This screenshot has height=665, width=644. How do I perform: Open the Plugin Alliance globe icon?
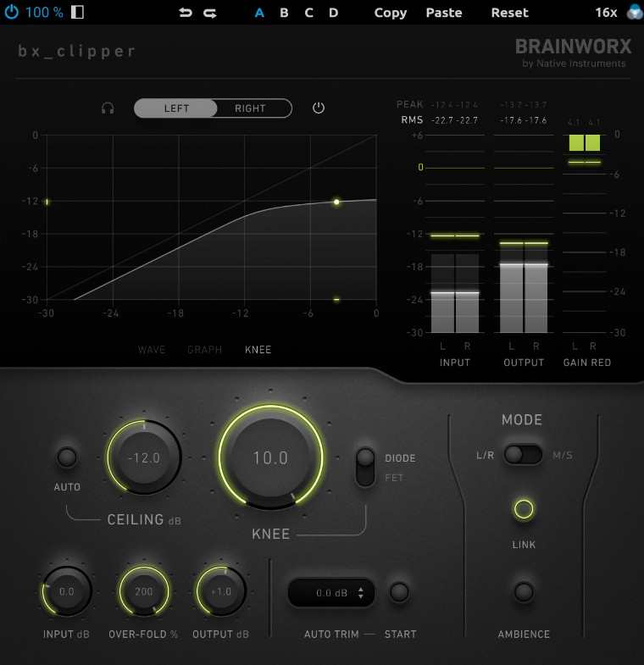coord(635,13)
